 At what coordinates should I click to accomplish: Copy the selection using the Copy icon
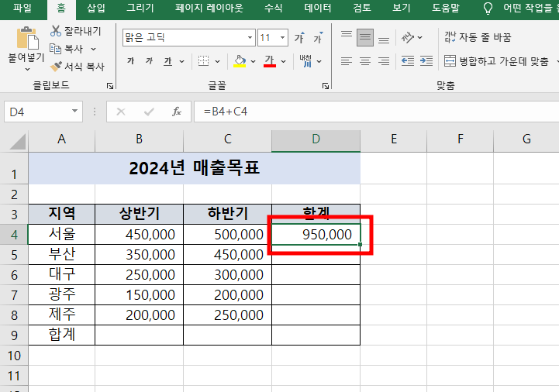coord(55,49)
